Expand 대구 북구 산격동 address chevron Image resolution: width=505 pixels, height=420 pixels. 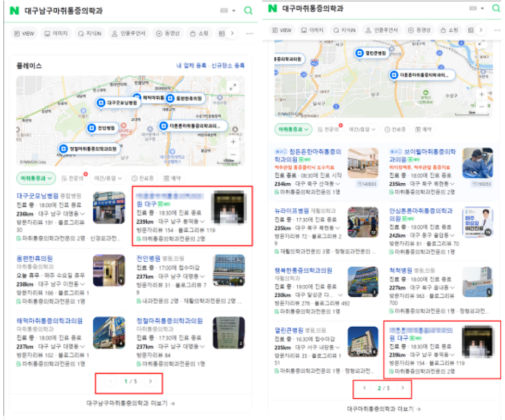pos(338,184)
